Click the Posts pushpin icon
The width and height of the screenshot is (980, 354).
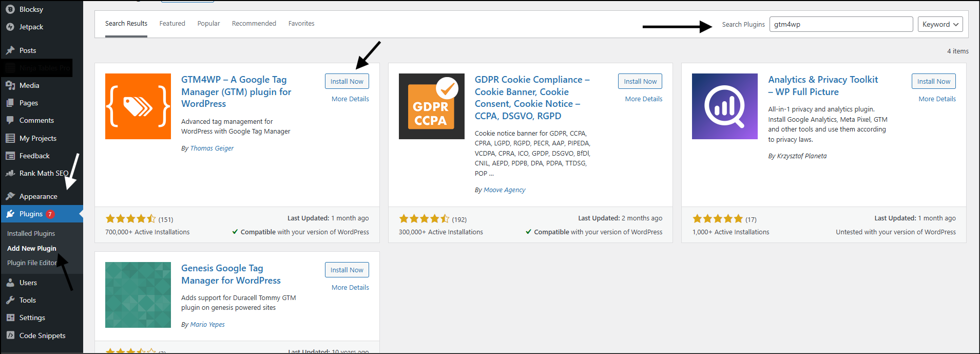(10, 50)
